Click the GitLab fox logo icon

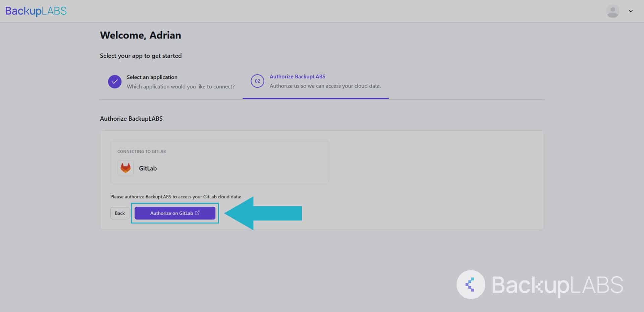tap(125, 168)
